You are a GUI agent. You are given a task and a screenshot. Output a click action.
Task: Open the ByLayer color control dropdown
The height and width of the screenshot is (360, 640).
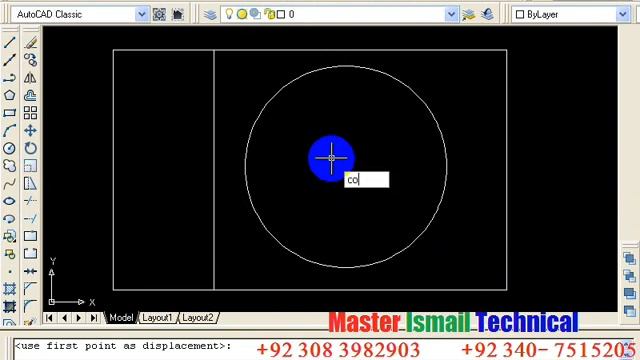click(622, 15)
